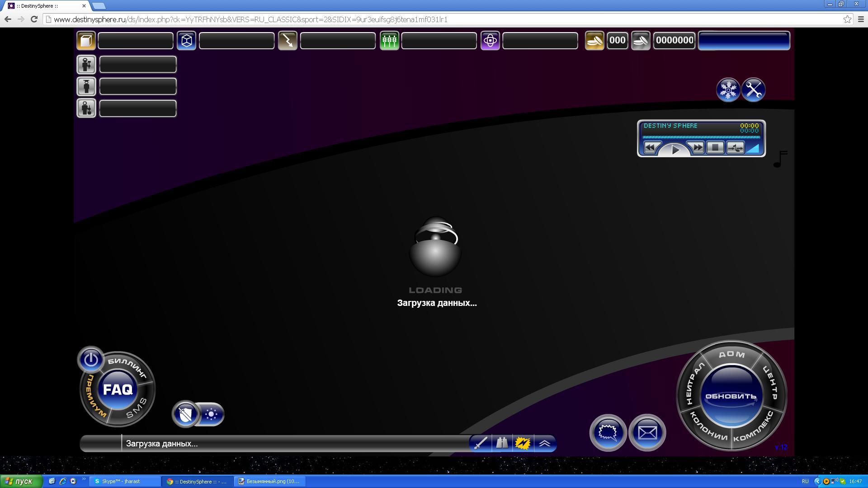Image resolution: width=868 pixels, height=488 pixels.
Task: Toggle the music note icon
Action: coord(780,159)
